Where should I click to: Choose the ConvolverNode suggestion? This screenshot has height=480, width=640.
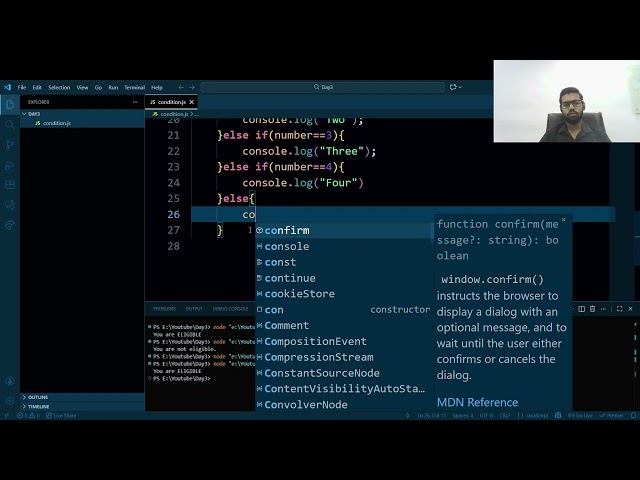343,405
